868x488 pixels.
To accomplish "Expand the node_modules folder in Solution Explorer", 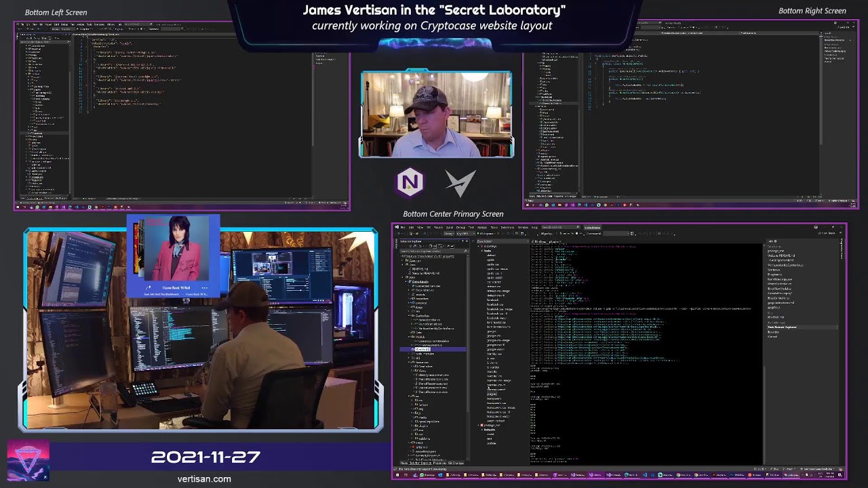I will pos(409,353).
